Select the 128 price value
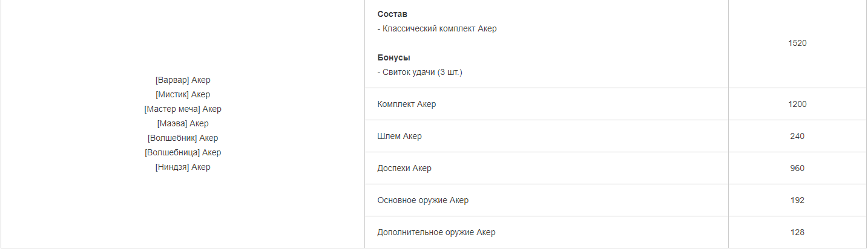The height and width of the screenshot is (249, 868). [x=797, y=233]
